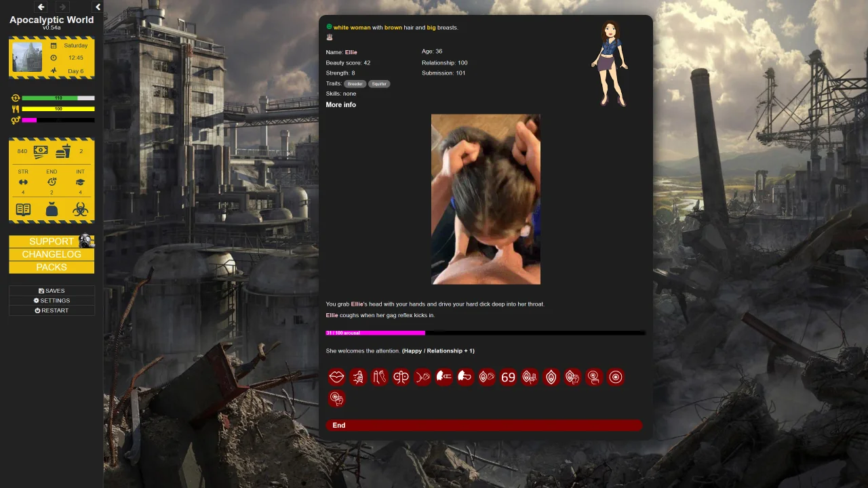Collapse the left sidebar with the chevron
This screenshot has height=488, width=868.
(x=98, y=7)
